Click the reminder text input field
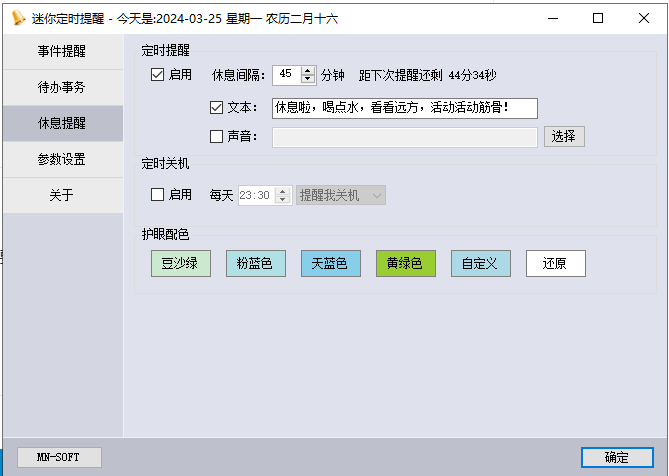Screen dimensions: 669x476 point(405,108)
